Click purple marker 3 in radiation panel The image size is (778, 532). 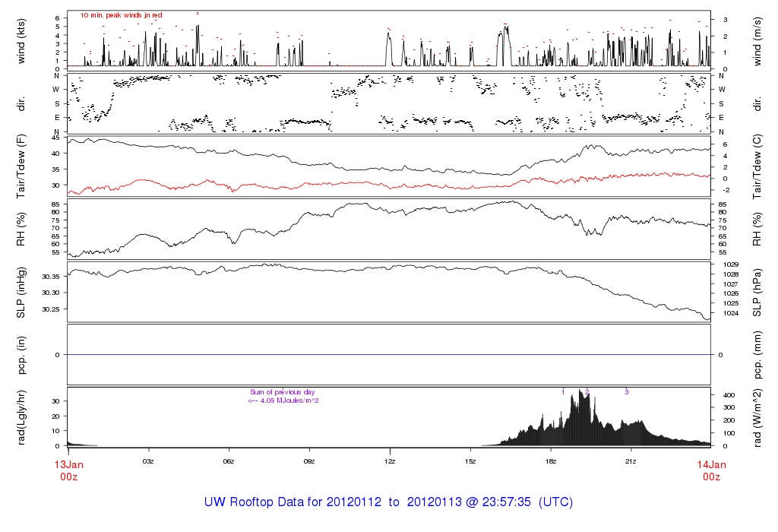coord(626,392)
